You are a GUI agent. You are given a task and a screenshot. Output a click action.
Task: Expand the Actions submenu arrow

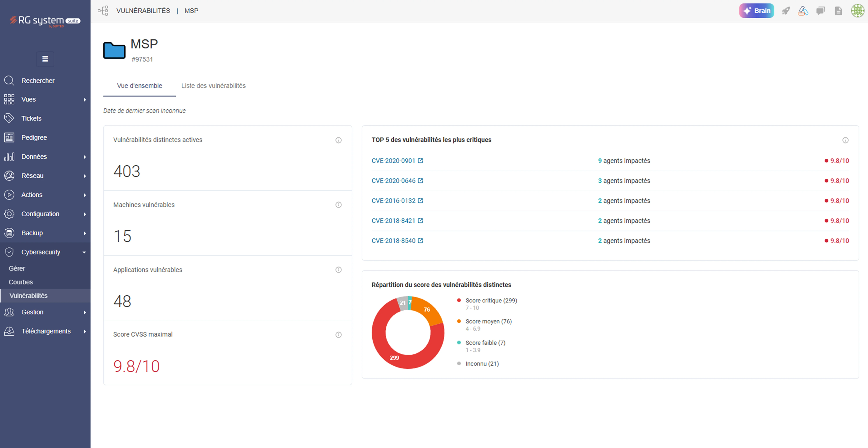tap(85, 195)
